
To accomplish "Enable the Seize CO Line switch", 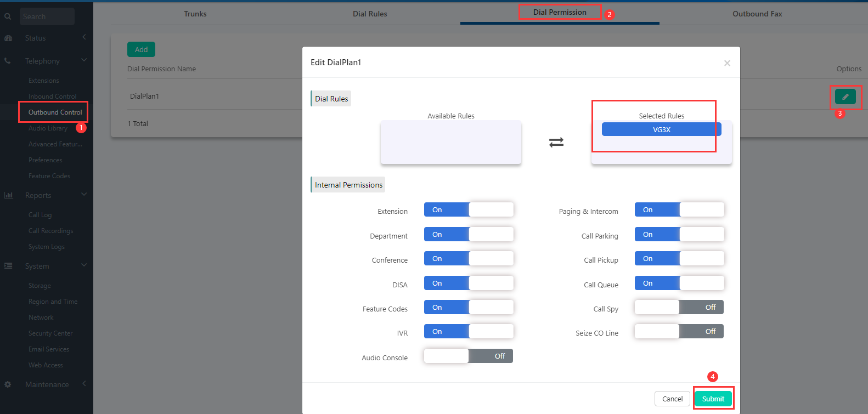I will coord(679,331).
